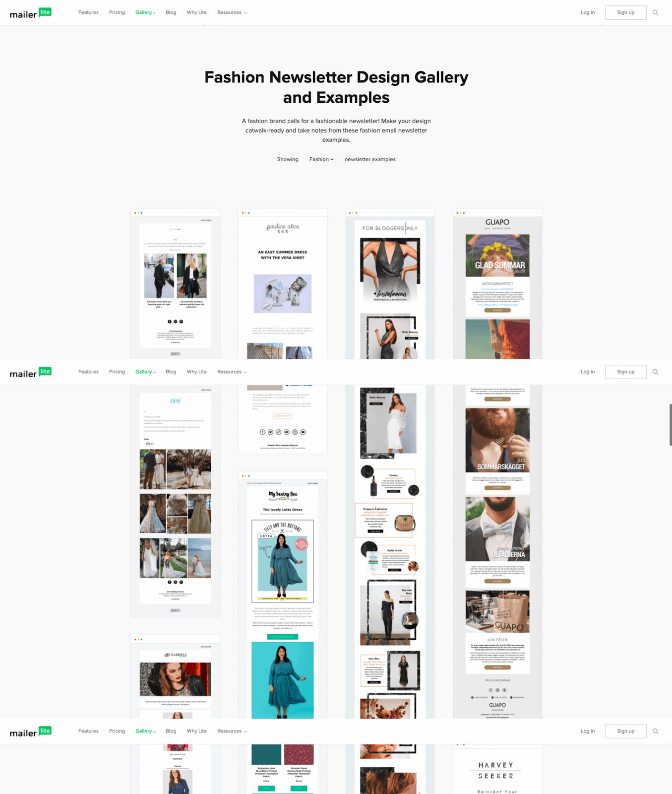
Task: Click MailerLite logo in the bottom sticky header
Action: point(31,731)
